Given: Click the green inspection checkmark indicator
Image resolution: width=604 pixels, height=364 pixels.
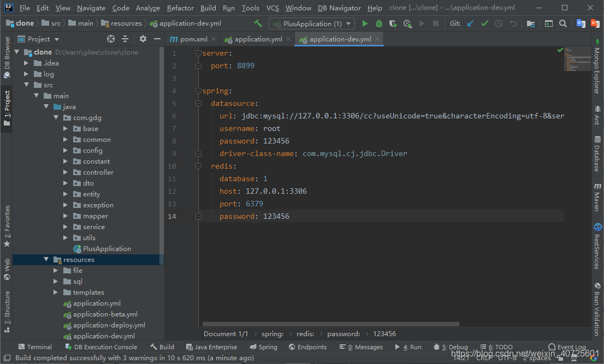Looking at the screenshot, I should pyautogui.click(x=560, y=50).
